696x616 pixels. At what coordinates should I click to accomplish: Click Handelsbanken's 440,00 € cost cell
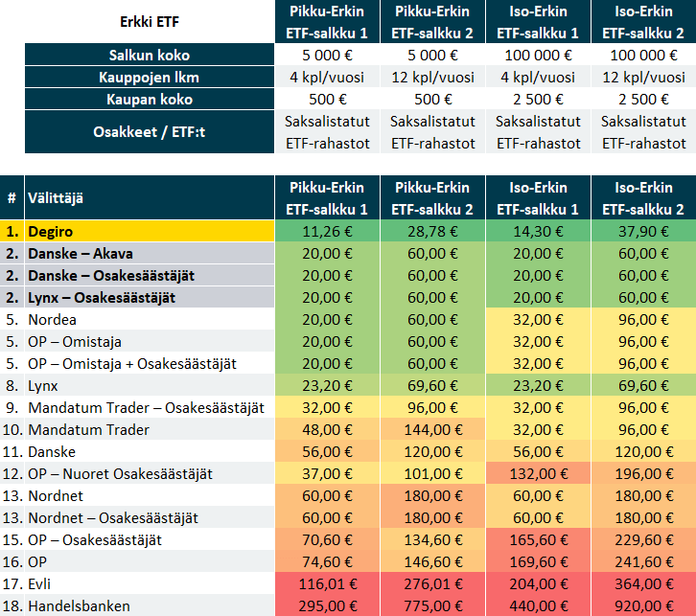538,605
